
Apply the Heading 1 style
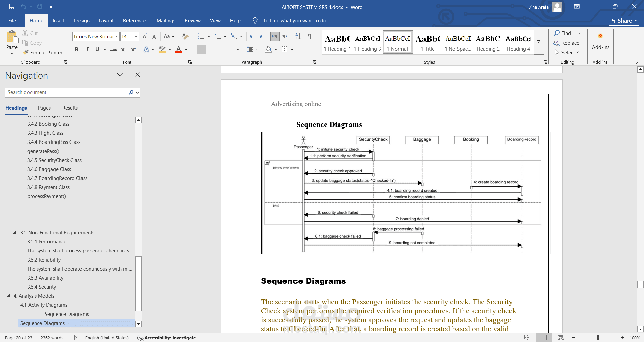[x=337, y=42]
